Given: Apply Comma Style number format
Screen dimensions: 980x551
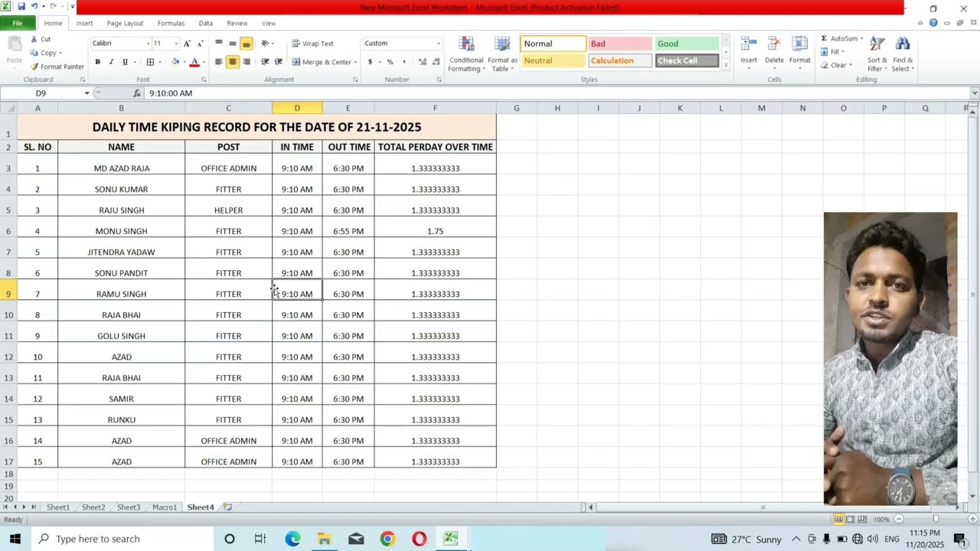Looking at the screenshot, I should pyautogui.click(x=403, y=62).
